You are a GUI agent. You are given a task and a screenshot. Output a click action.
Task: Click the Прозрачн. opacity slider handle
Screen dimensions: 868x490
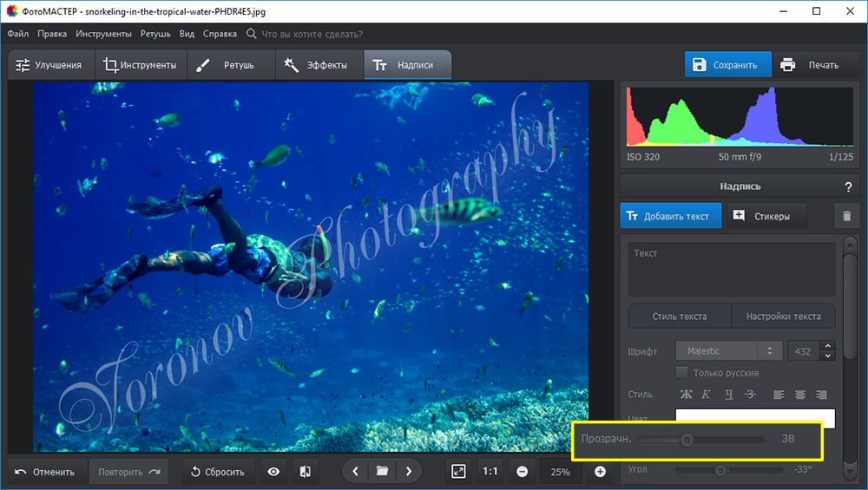(x=687, y=440)
